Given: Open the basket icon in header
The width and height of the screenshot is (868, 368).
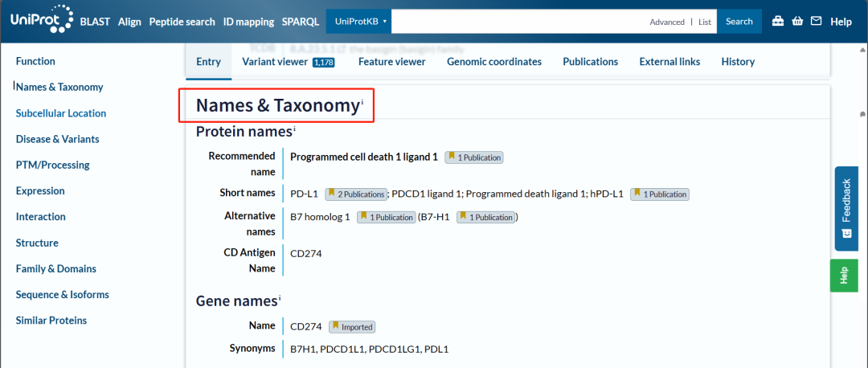Looking at the screenshot, I should coord(797,22).
